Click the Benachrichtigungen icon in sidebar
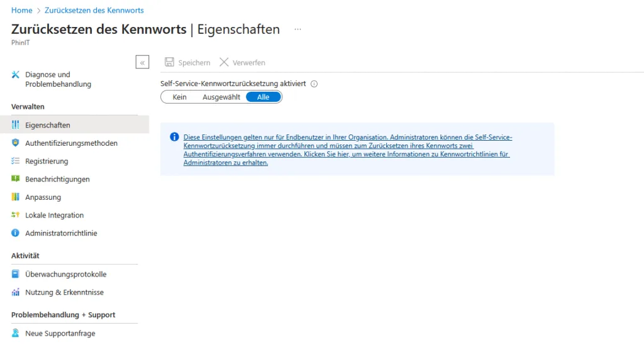Screen dimensions: 644x350 pos(16,179)
